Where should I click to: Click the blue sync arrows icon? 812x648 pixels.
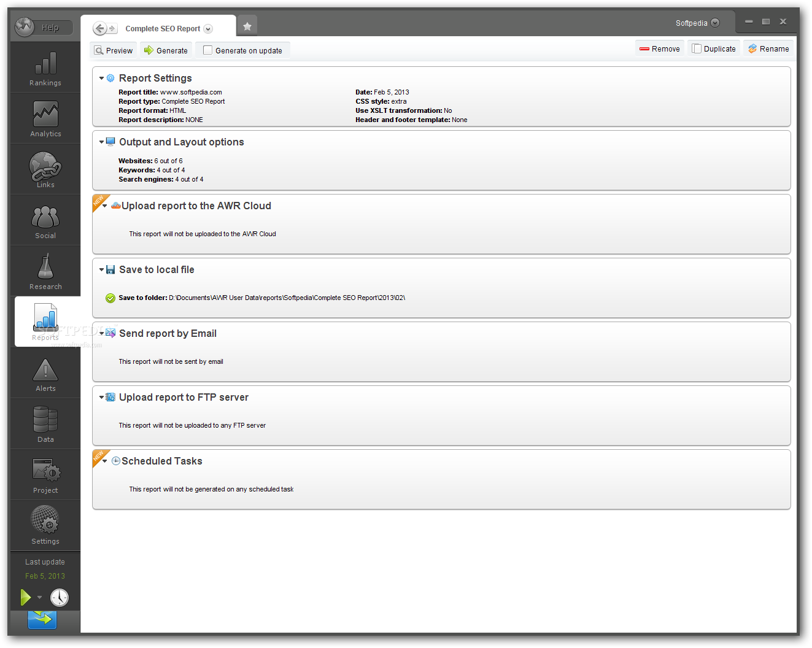42,619
